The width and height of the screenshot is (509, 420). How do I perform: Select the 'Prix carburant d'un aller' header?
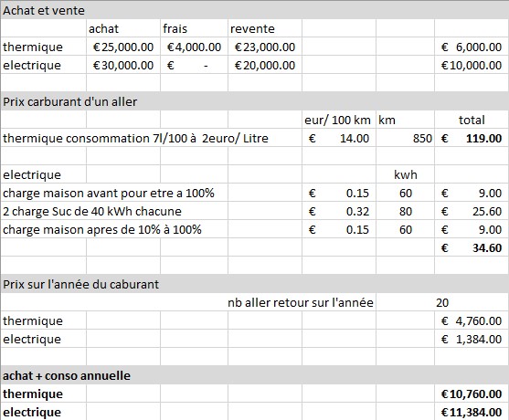tap(254, 101)
